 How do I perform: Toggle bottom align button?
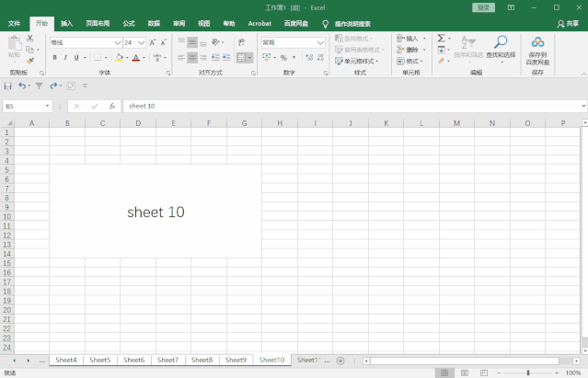coord(202,42)
